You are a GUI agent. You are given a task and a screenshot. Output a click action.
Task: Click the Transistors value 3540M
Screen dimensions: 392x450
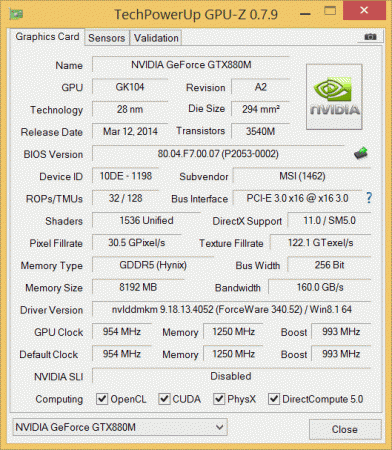[260, 131]
